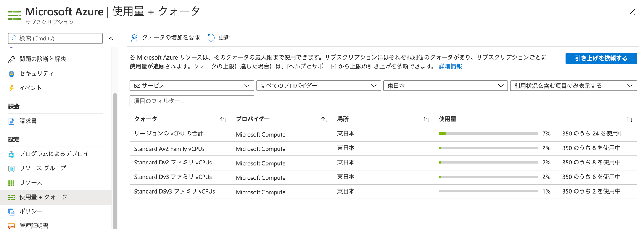Screen dimensions: 644x229
Task: Click usage bar for リージョンの vCPU の合計
Action: tap(488, 134)
